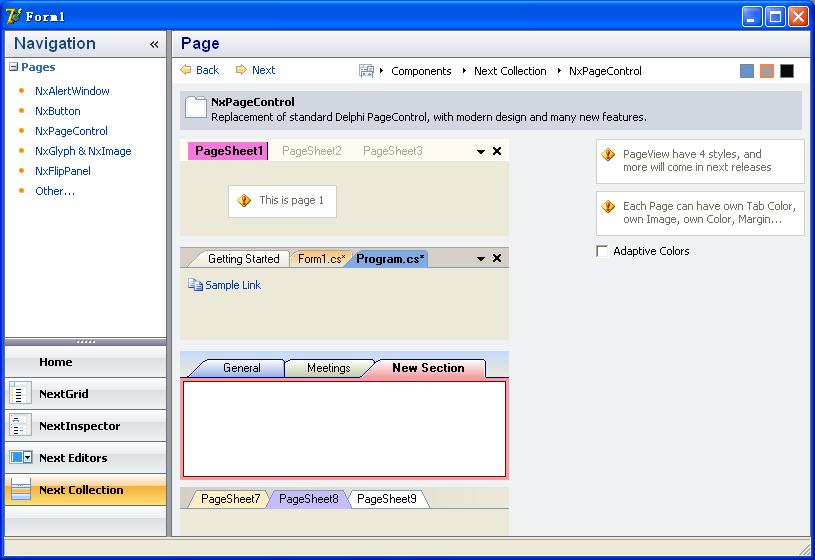Click the Next Collection icon in sidebar

[x=21, y=489]
